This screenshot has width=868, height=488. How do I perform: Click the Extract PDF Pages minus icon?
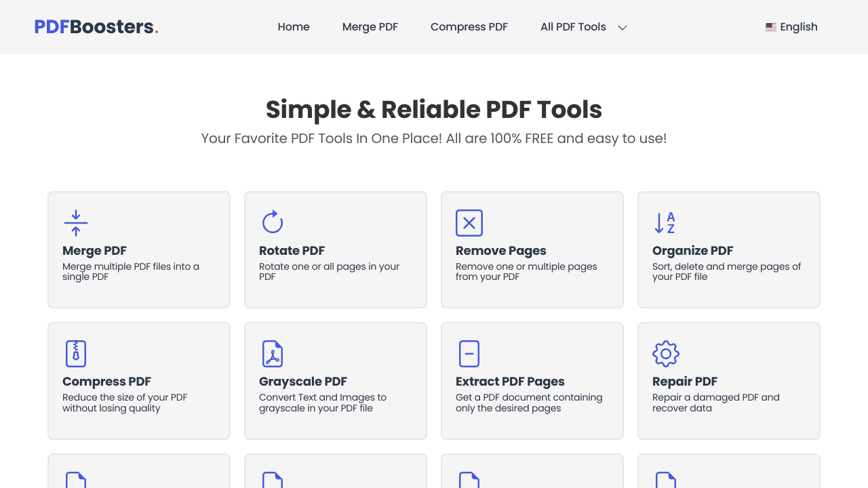(x=469, y=353)
